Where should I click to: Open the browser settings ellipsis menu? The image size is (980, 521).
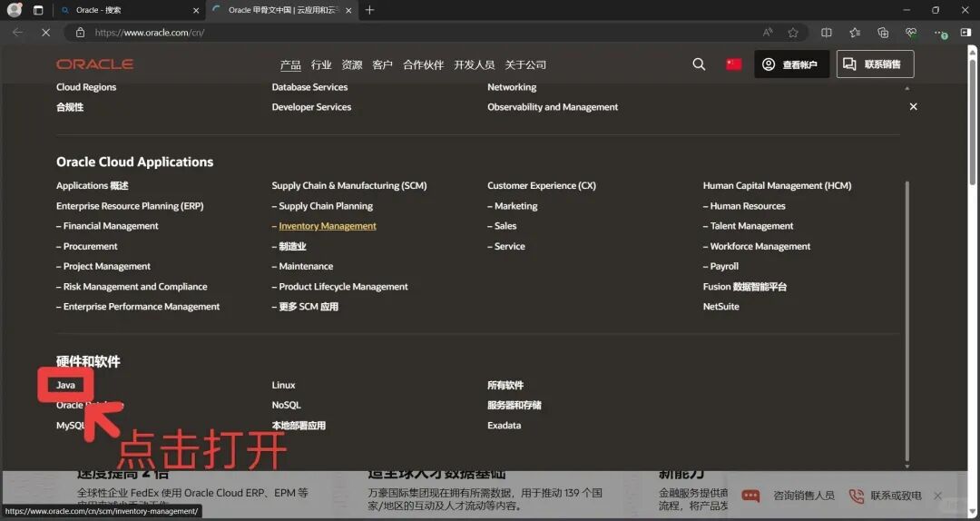click(939, 33)
